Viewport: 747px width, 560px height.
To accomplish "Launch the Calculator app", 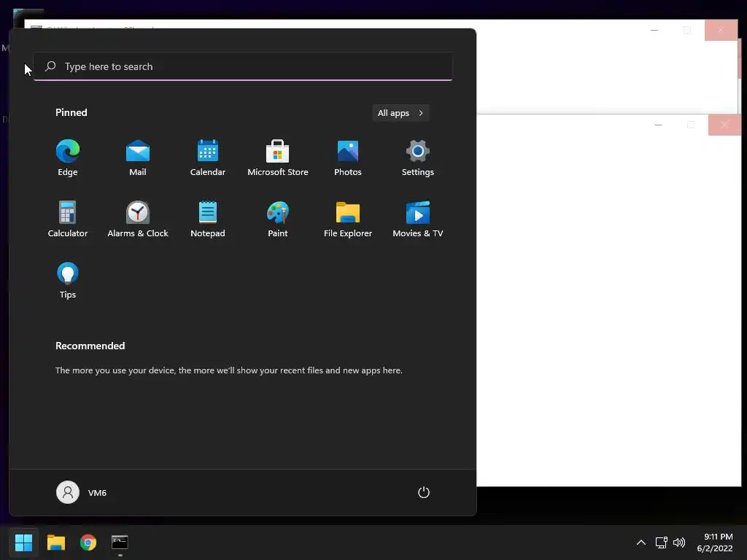I will pyautogui.click(x=68, y=219).
